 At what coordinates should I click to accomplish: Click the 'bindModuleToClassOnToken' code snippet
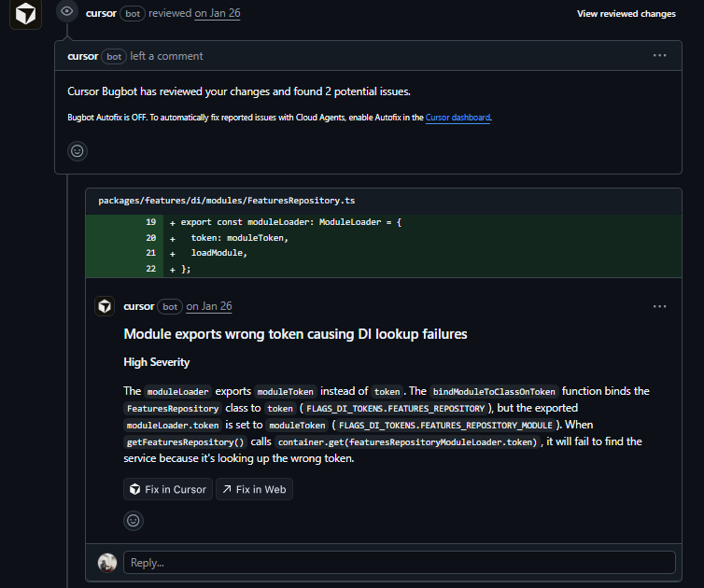tap(494, 392)
